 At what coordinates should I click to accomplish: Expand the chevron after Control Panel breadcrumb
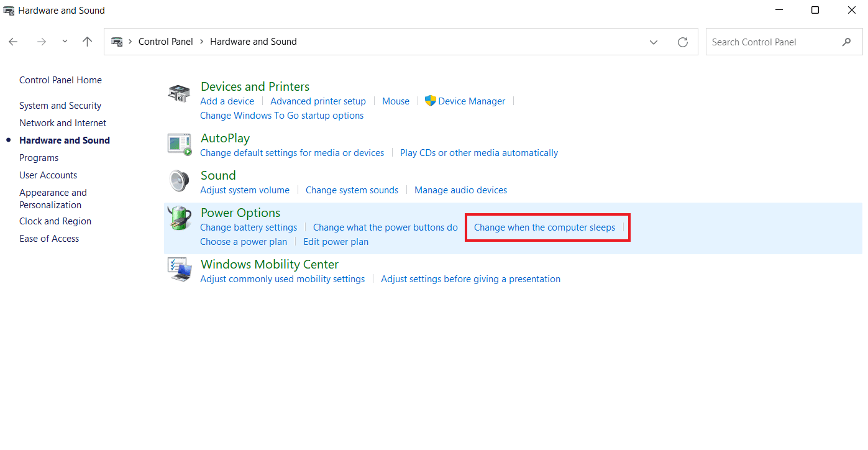click(x=201, y=42)
